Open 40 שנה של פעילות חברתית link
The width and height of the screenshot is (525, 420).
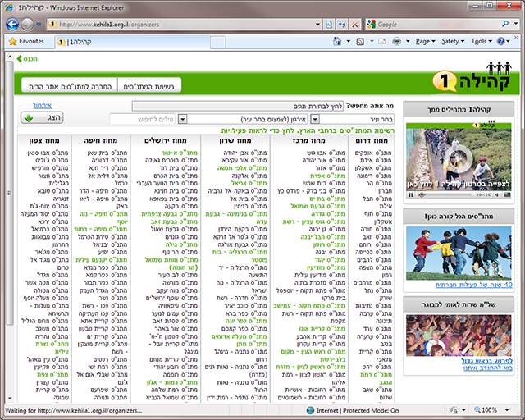pos(473,285)
